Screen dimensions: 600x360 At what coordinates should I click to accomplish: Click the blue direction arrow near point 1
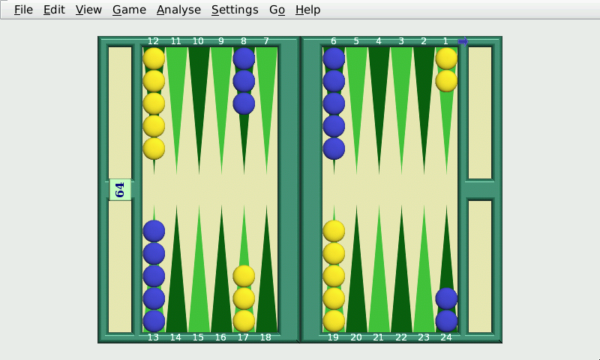(x=463, y=41)
